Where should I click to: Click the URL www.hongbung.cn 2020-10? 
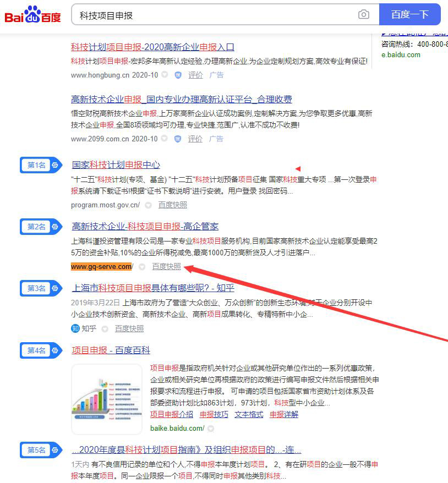click(114, 75)
